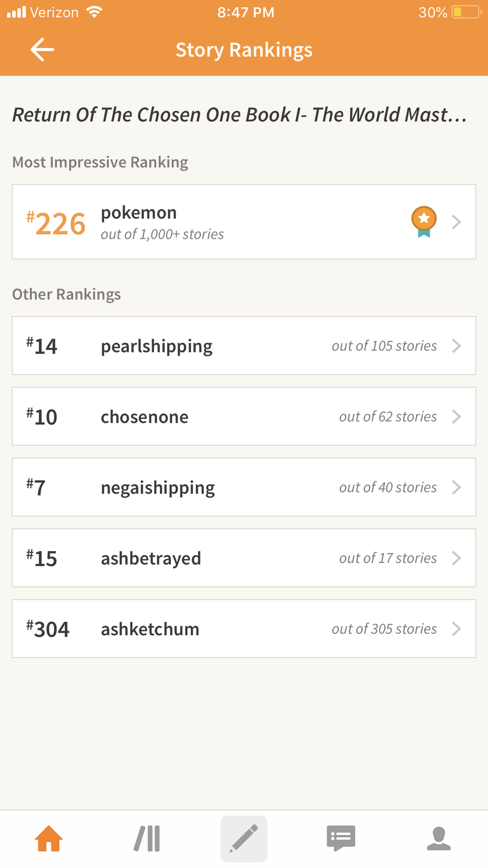488x868 pixels.
Task: Tap the #7 negaishipping rank number
Action: (x=36, y=487)
